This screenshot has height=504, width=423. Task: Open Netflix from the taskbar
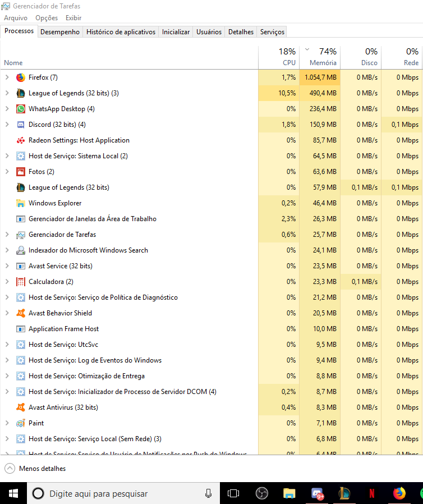pos(372,493)
